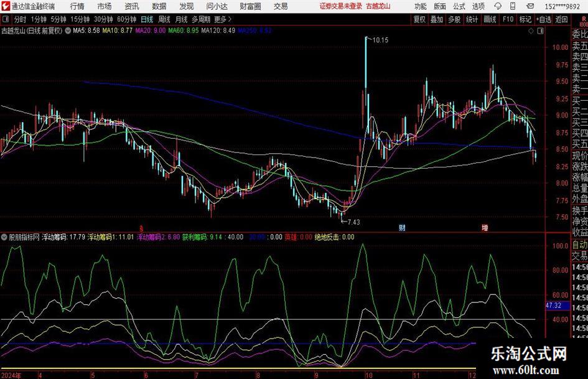The width and height of the screenshot is (588, 379).
Task: Click the MA20: 9.00 label
Action: [x=151, y=30]
